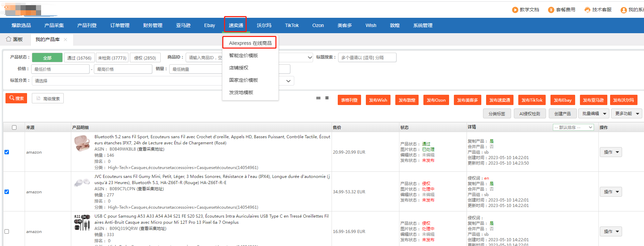The image size is (644, 246).
Task: Click the 面板 home icon
Action: [x=9, y=39]
